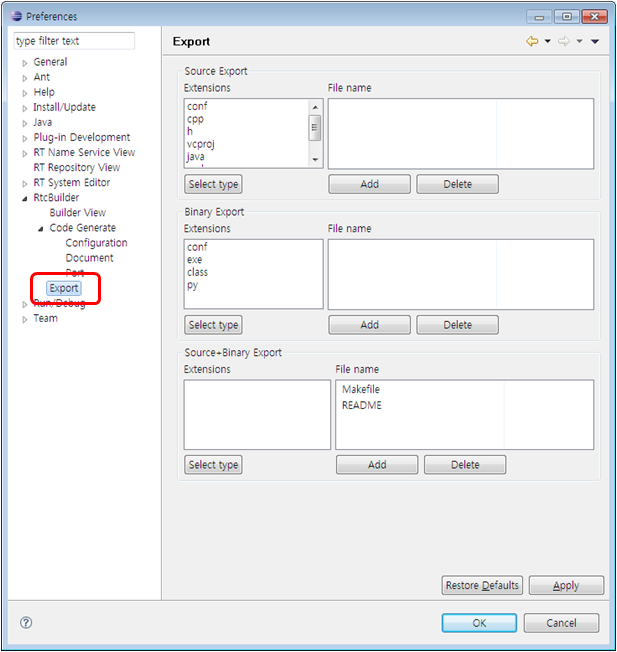Click Add button in Source Export
Image resolution: width=617 pixels, height=652 pixels.
click(x=369, y=184)
